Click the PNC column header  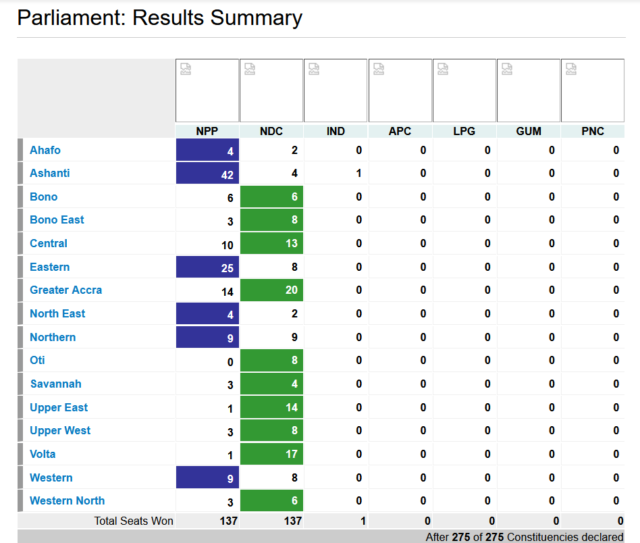click(593, 131)
